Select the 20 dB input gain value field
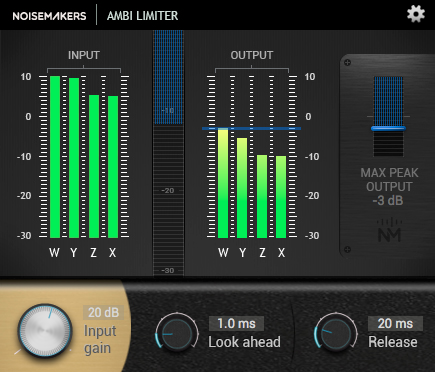 click(103, 313)
